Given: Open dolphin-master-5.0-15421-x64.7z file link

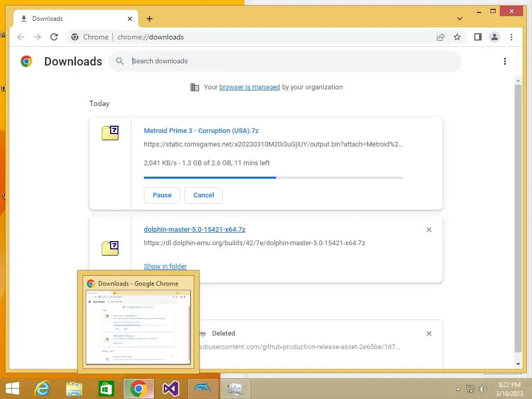Looking at the screenshot, I should [194, 229].
